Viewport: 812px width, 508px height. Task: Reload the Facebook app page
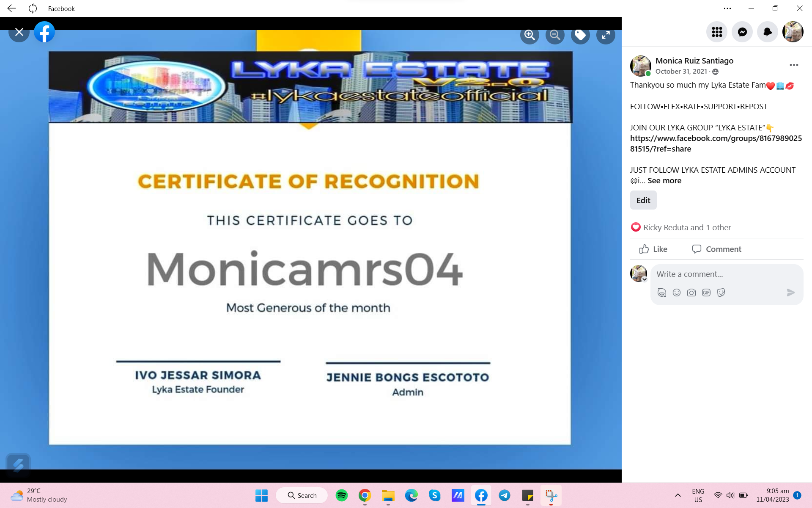[33, 8]
